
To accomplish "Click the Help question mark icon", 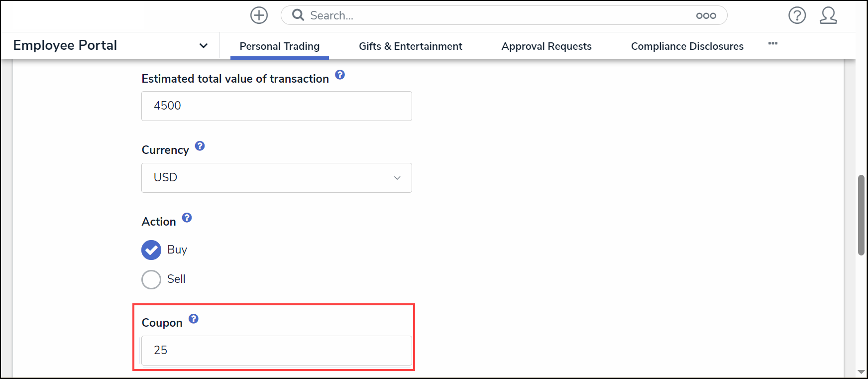I will [x=797, y=15].
